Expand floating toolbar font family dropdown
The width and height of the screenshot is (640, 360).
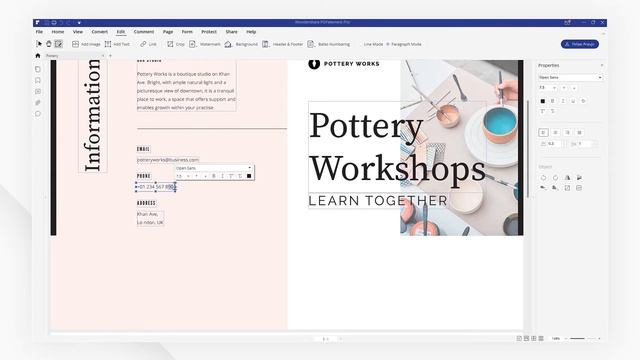(x=250, y=168)
